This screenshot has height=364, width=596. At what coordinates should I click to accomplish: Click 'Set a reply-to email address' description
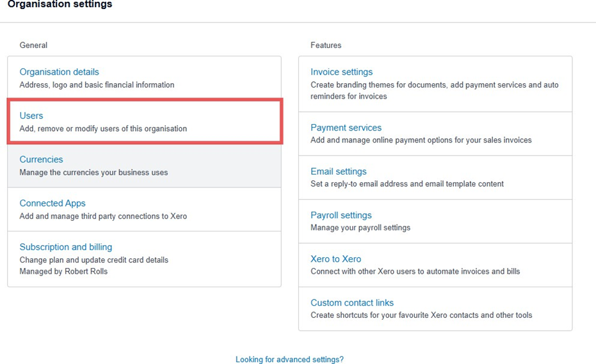pyautogui.click(x=407, y=184)
